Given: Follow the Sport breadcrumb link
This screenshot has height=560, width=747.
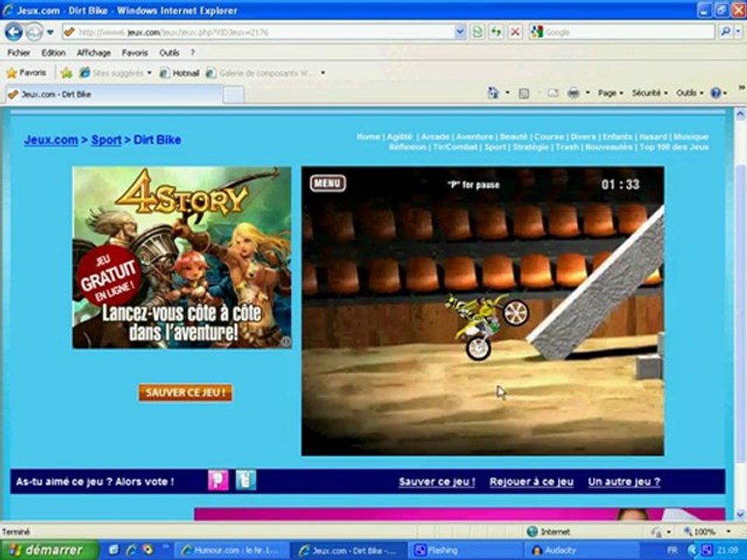Looking at the screenshot, I should coord(107,140).
